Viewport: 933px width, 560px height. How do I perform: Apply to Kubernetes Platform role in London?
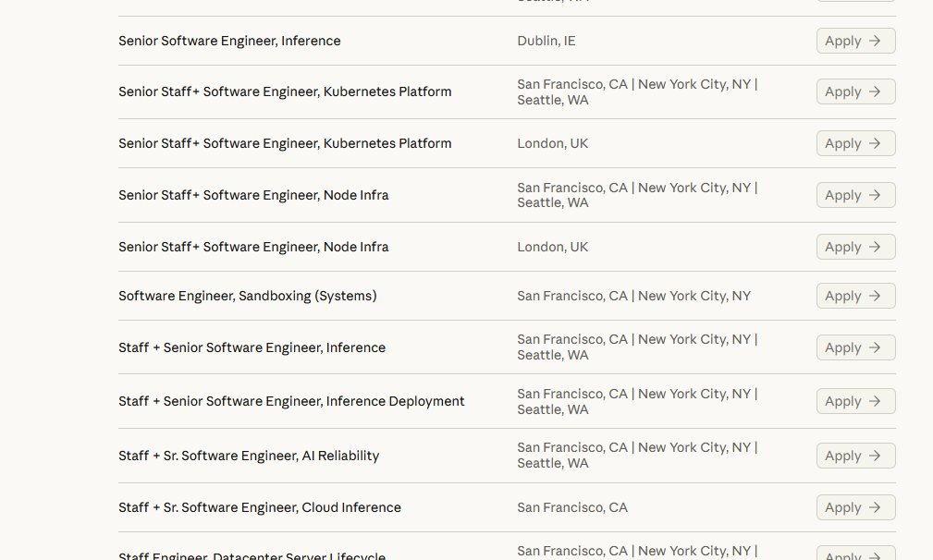tap(855, 143)
